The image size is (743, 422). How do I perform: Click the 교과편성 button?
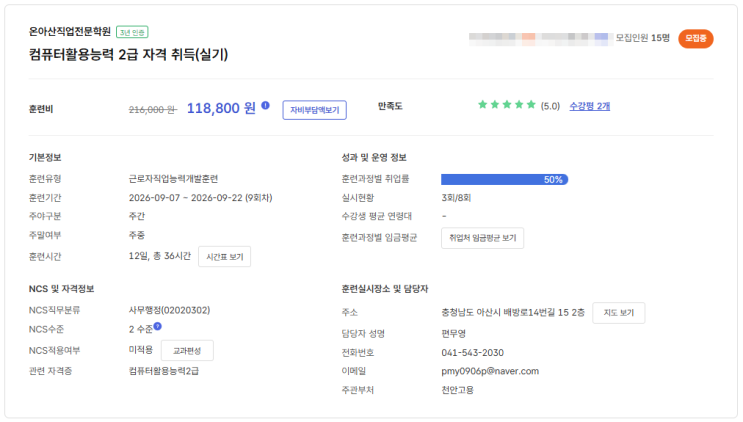[187, 350]
